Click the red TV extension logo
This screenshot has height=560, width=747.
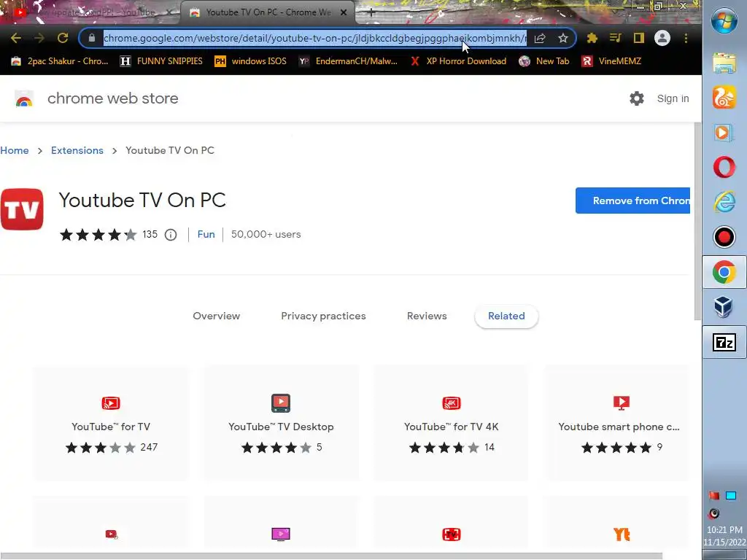(x=22, y=209)
